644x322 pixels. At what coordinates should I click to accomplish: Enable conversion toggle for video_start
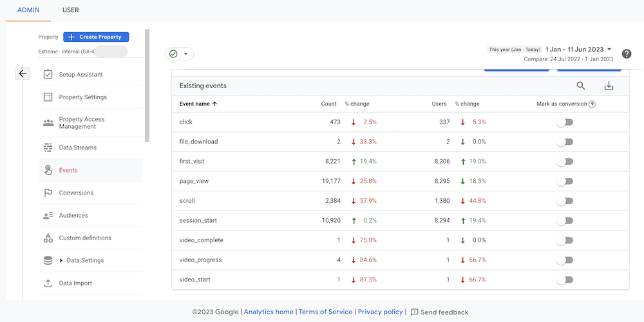point(565,280)
